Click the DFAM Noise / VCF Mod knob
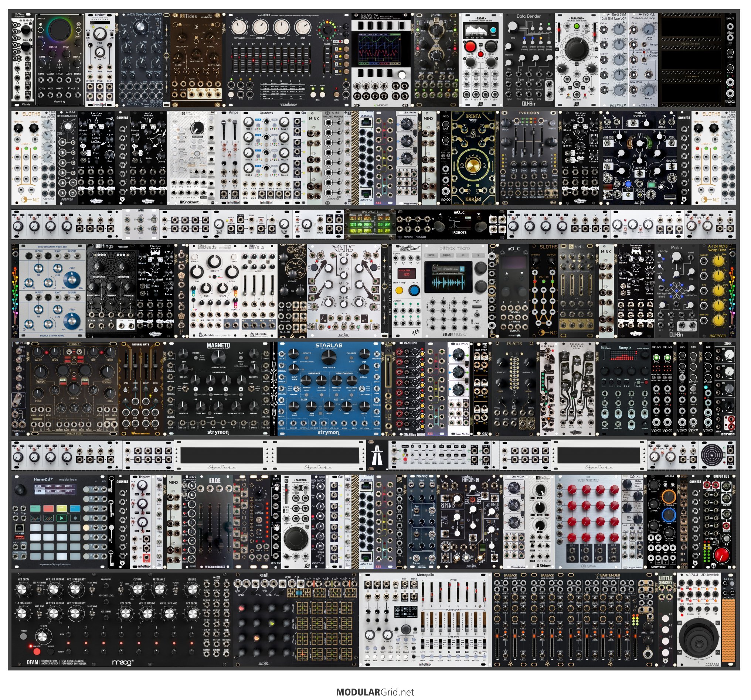 169,614
